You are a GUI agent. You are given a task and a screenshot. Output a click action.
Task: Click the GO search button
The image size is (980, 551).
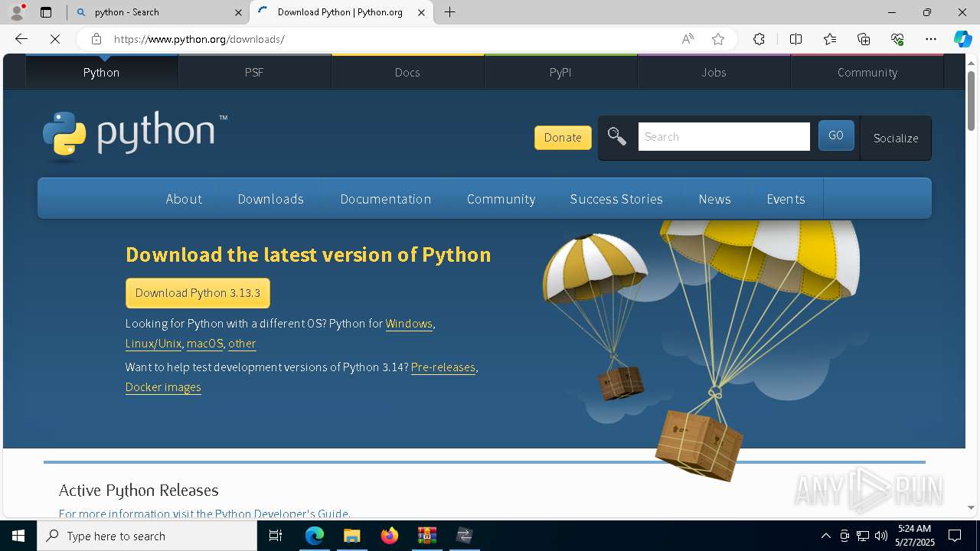836,135
